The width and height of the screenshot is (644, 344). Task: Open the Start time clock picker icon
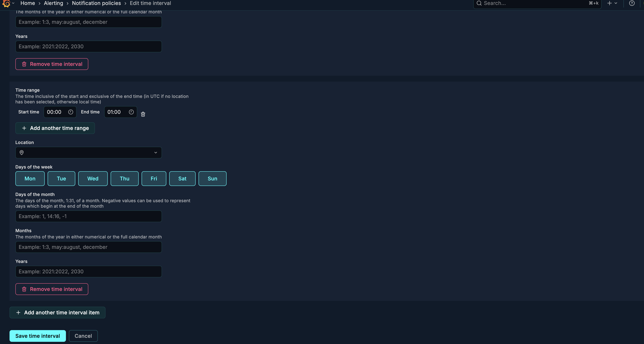coord(71,112)
